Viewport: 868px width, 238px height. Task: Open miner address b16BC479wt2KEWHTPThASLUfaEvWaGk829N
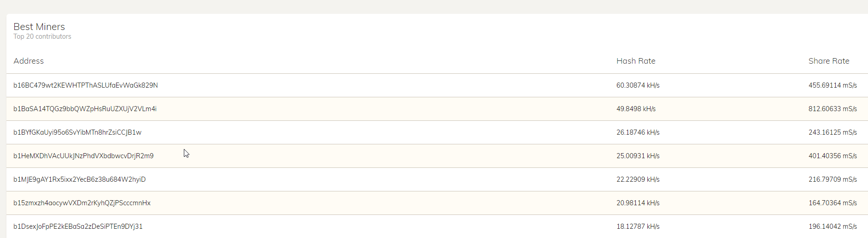[86, 85]
